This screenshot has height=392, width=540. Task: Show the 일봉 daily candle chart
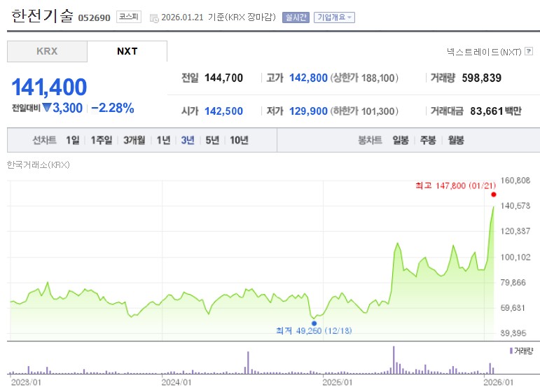tap(401, 140)
